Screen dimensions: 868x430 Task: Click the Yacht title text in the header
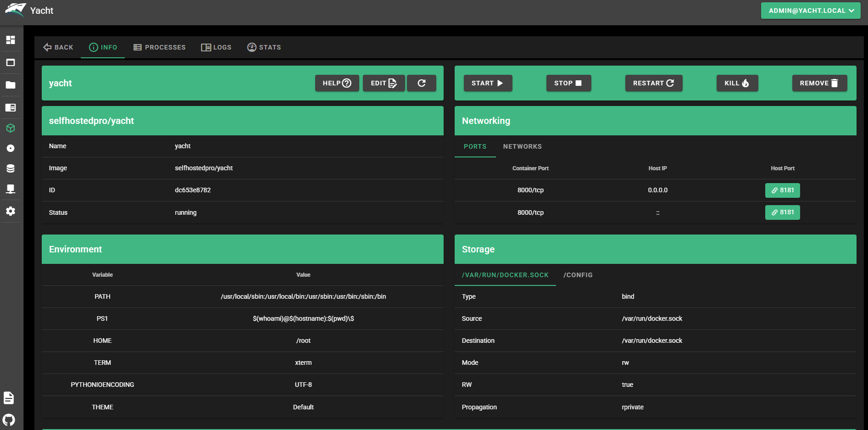(42, 11)
